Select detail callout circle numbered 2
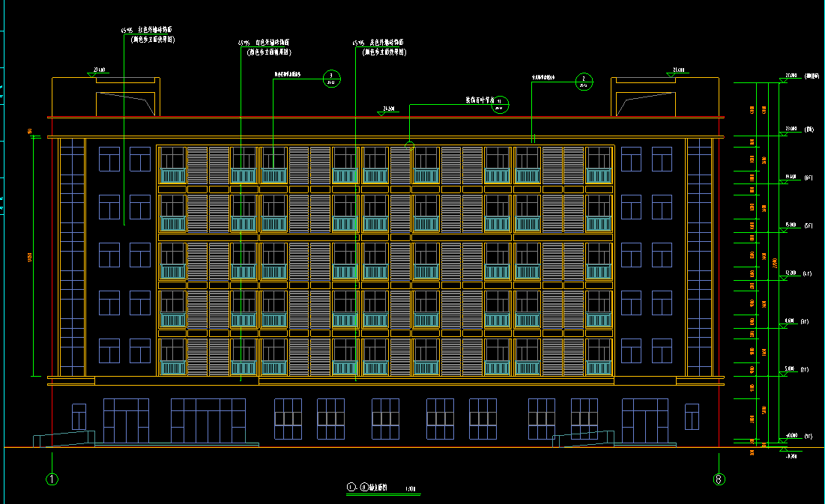 click(x=583, y=80)
